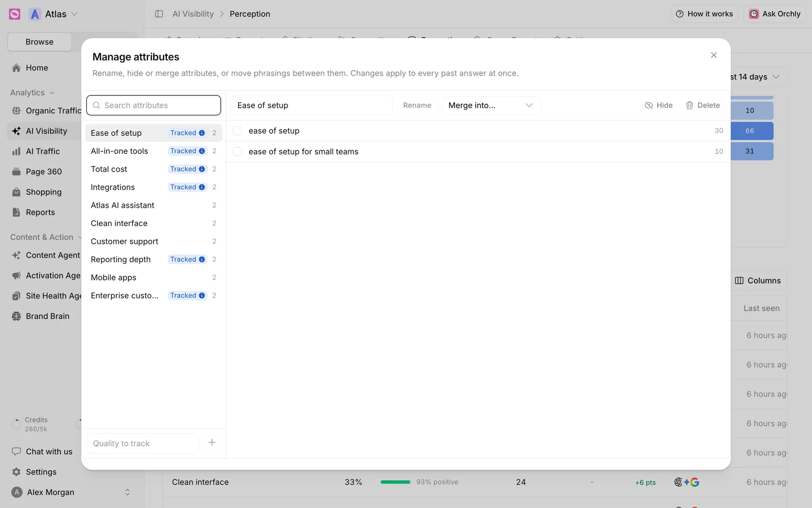Open Ask Orchly assistant

[775, 14]
